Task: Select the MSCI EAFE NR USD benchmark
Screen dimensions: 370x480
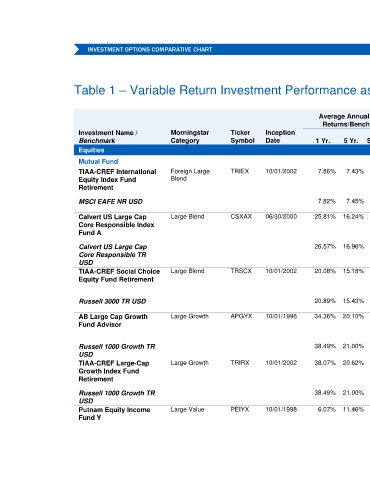Action: tap(111, 202)
